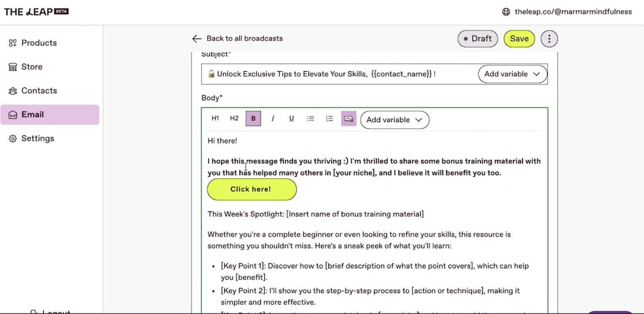
Task: Insert a numbered list
Action: click(x=329, y=118)
